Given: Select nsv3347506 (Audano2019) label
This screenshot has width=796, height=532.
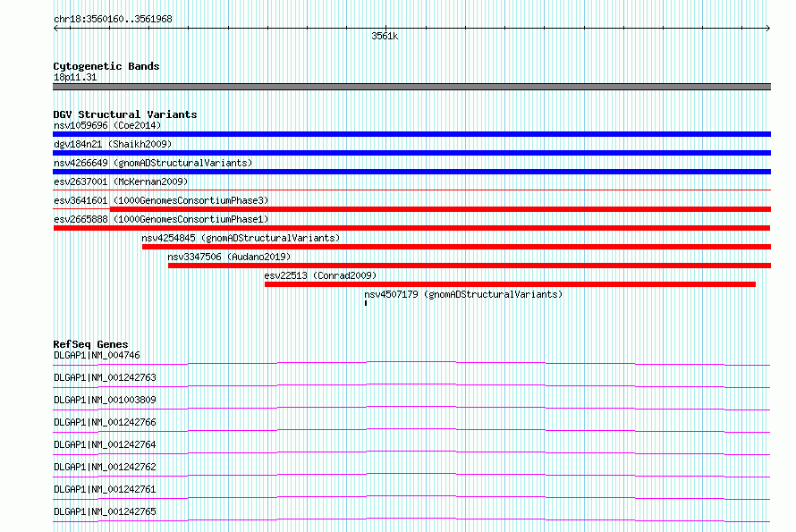Looking at the screenshot, I should [x=230, y=257].
